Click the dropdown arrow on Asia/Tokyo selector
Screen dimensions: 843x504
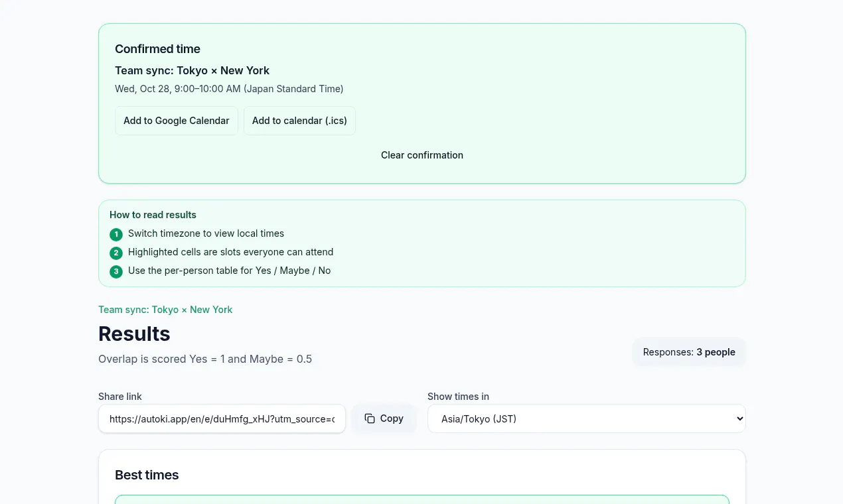tap(740, 418)
